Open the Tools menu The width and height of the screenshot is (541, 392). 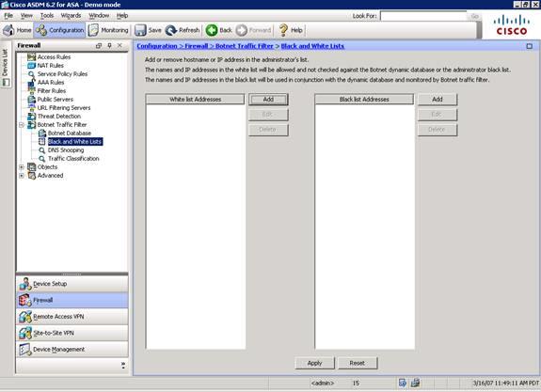[x=47, y=16]
